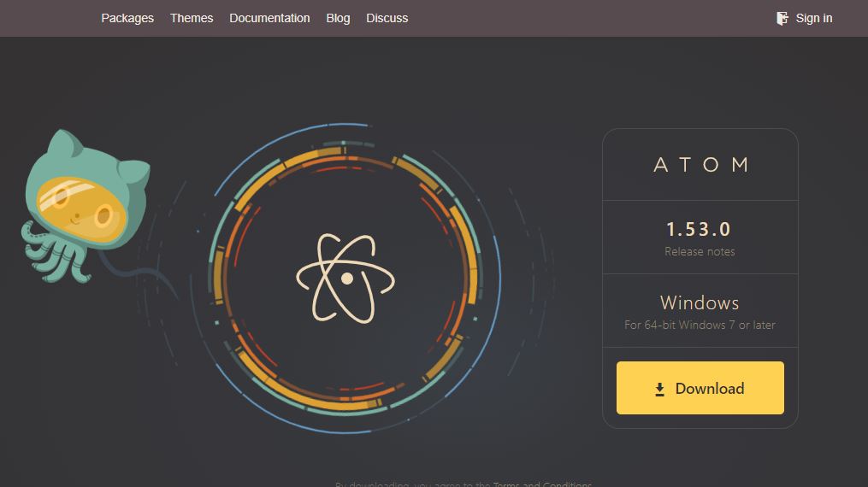Go to the Themes section
This screenshot has width=868, height=487.
192,18
